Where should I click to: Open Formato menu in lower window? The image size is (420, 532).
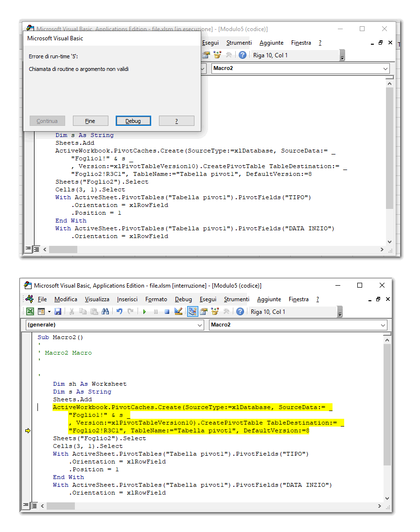pos(156,299)
